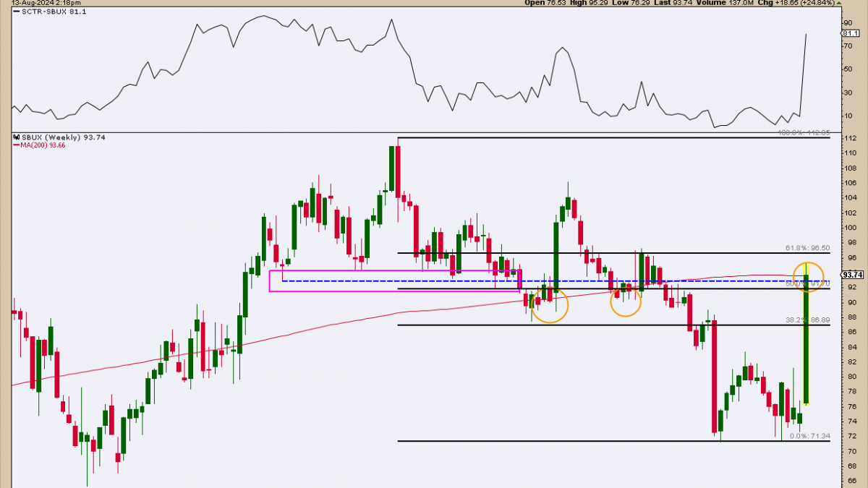Click the yellow-highlighted latest weekly candle
The width and height of the screenshot is (868, 488).
[x=806, y=338]
